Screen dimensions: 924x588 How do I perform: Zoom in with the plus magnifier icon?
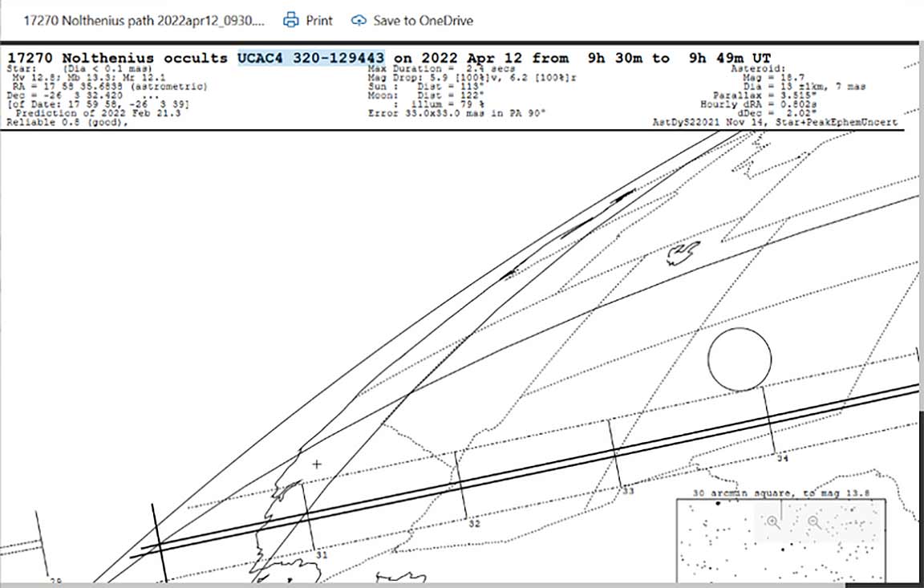click(x=773, y=521)
